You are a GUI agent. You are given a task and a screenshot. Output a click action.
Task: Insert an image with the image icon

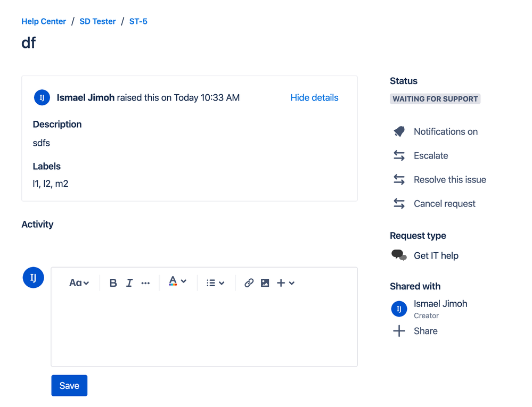[x=265, y=283]
